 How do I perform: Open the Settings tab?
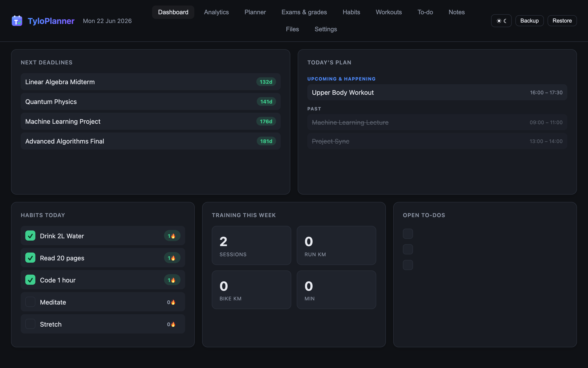pos(326,29)
